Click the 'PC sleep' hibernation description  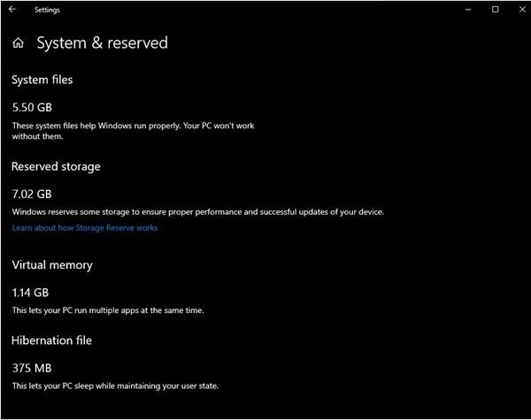pos(115,386)
